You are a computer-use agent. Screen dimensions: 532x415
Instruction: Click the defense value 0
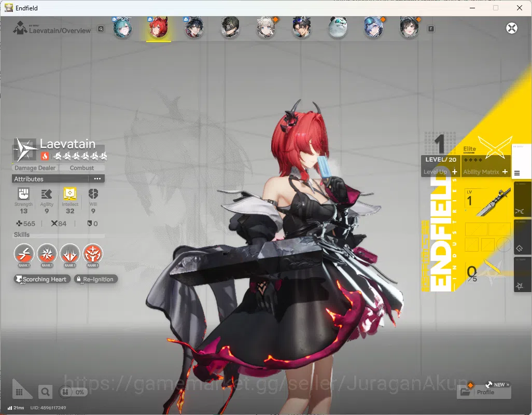point(93,224)
